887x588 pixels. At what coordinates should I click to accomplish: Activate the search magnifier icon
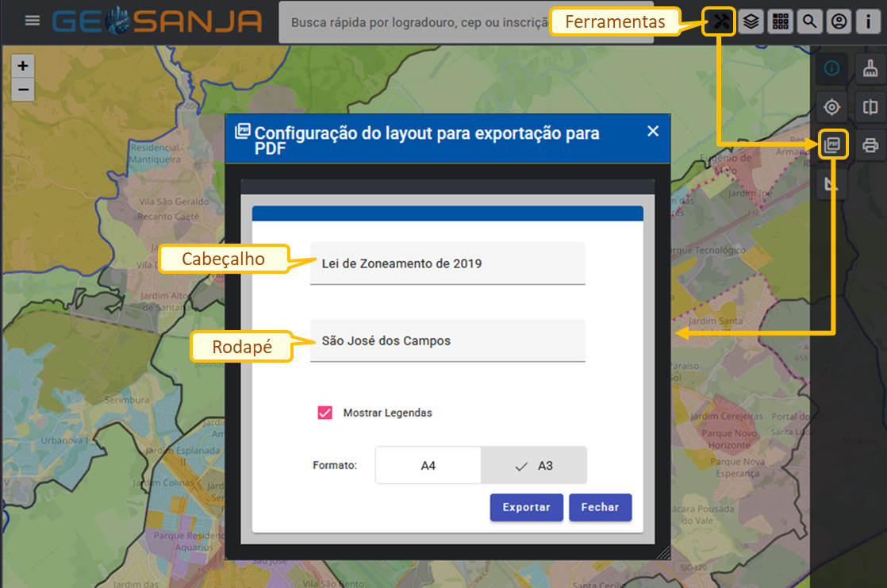pos(809,21)
